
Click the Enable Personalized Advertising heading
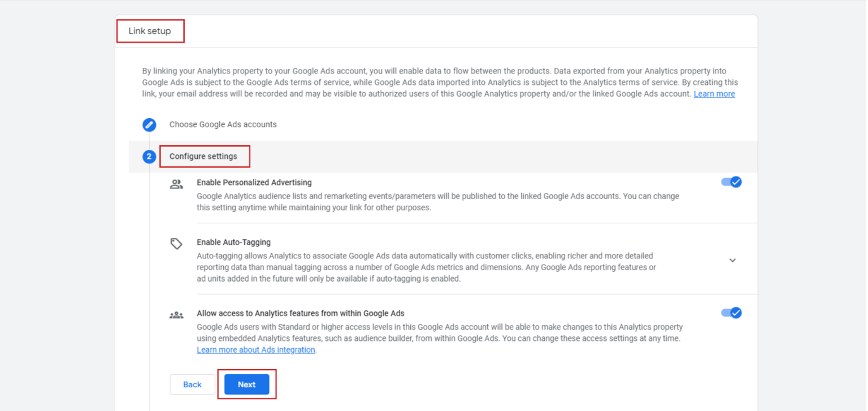(254, 183)
